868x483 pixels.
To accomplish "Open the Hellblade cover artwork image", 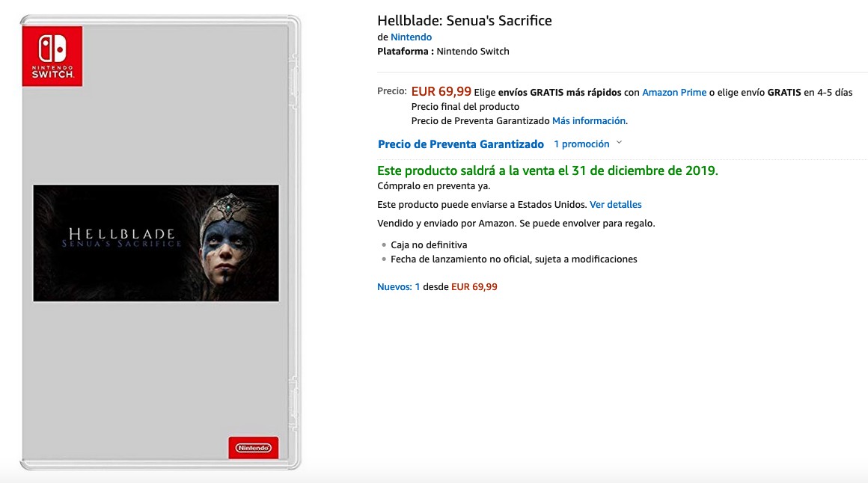I will pos(156,243).
